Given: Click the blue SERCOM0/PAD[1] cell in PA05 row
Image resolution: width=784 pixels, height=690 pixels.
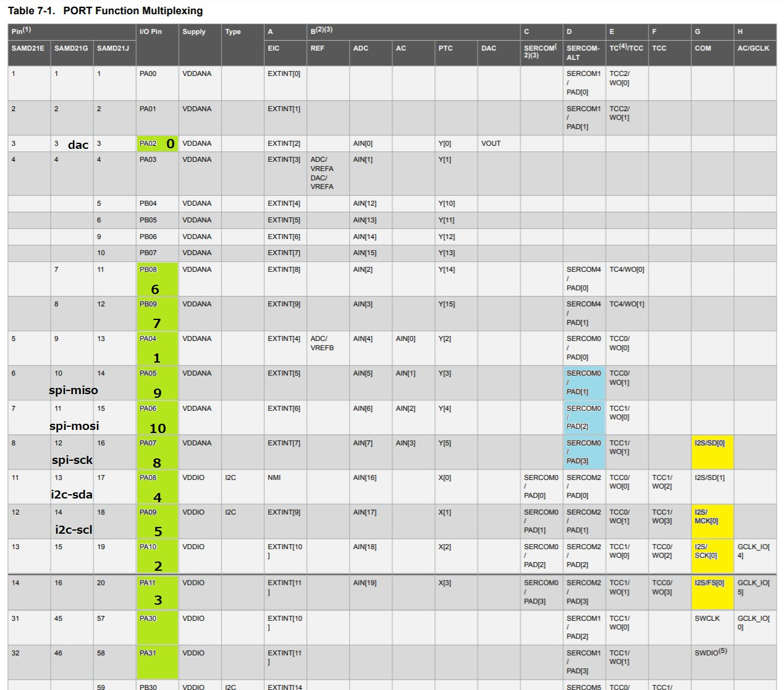Looking at the screenshot, I should coord(584,383).
